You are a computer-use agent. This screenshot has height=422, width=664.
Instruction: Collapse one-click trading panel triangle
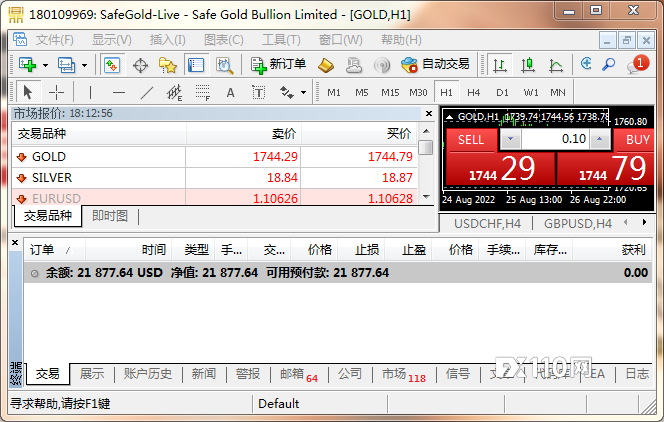click(450, 117)
